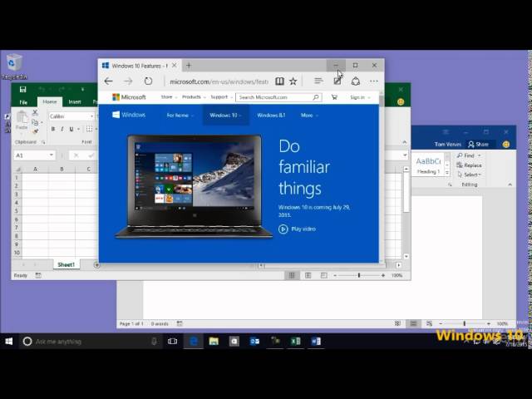Click Excel zoom in plus button
The height and width of the screenshot is (399, 532).
(383, 275)
